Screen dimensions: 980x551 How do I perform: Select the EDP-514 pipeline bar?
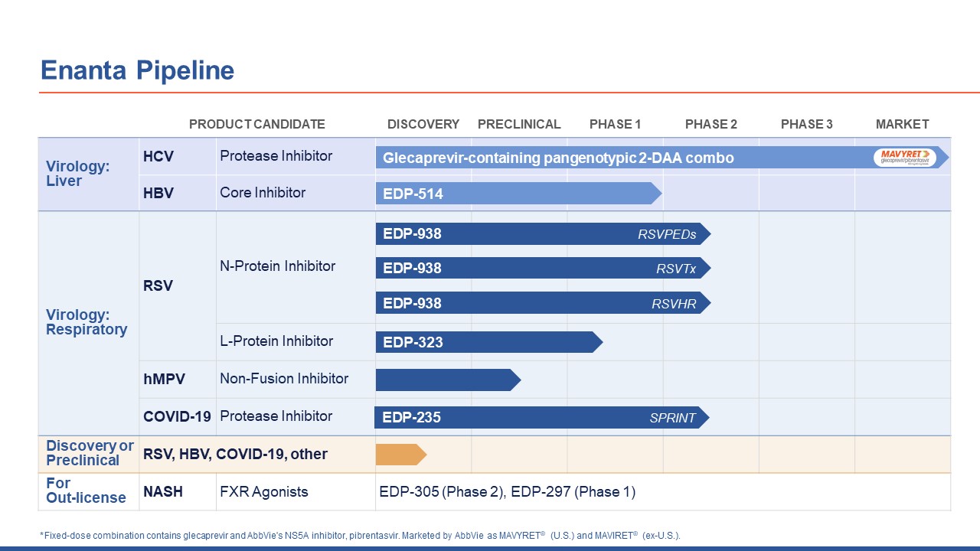tap(518, 194)
